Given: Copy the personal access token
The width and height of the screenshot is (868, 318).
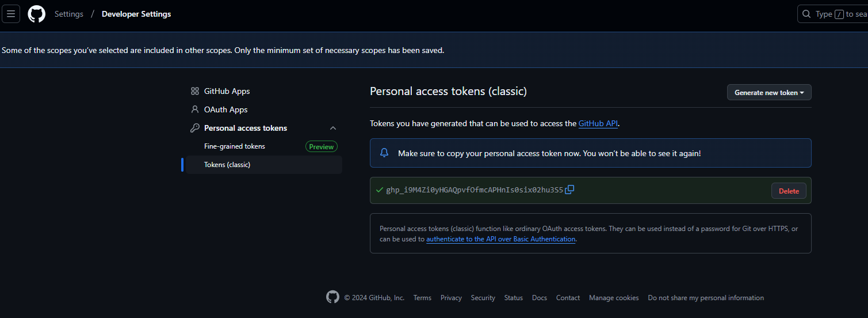Looking at the screenshot, I should 569,190.
